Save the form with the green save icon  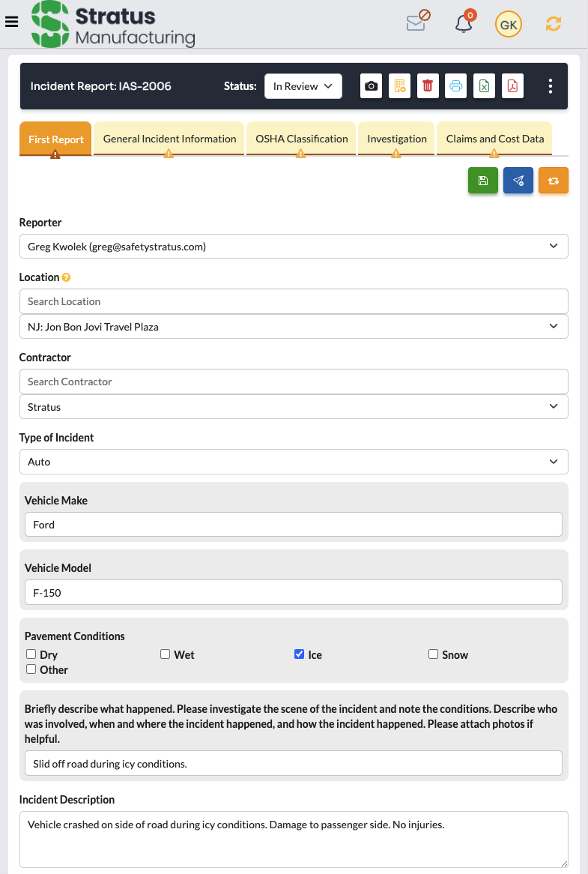(x=483, y=180)
